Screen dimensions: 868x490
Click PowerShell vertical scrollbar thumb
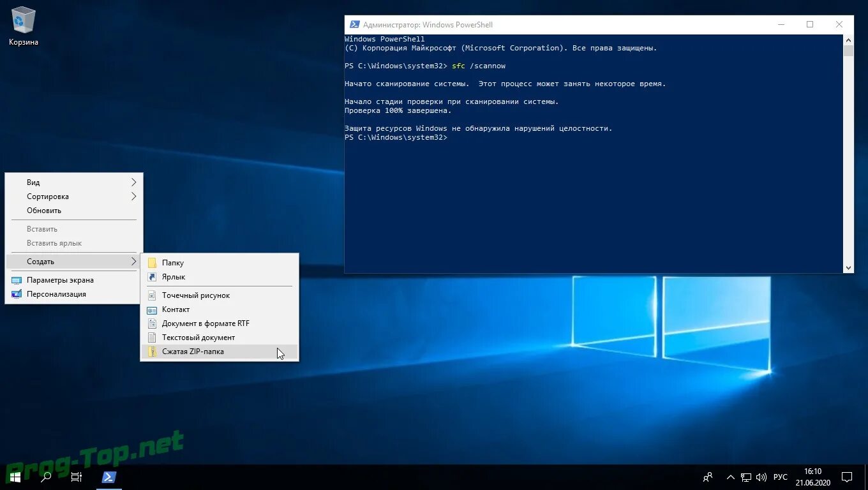click(x=848, y=51)
